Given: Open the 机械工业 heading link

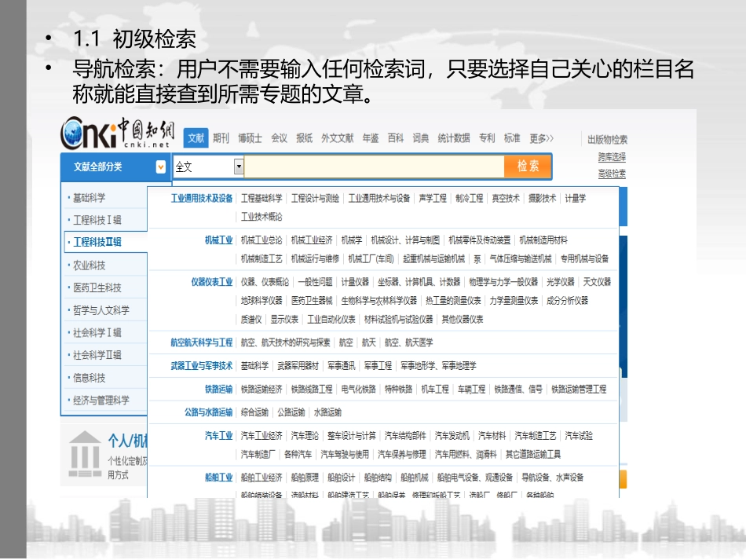Looking at the screenshot, I should [219, 240].
